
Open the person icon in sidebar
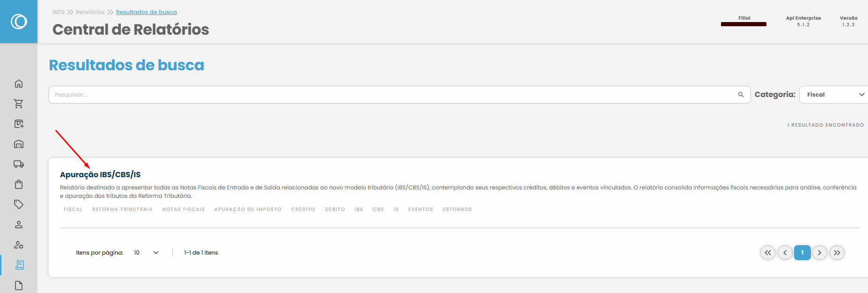19,225
